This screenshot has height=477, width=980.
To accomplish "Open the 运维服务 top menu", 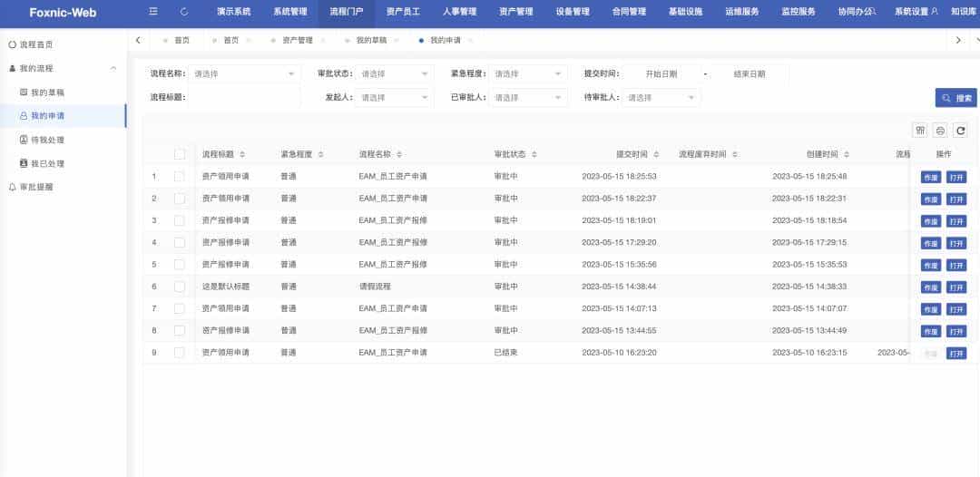I will coord(742,11).
